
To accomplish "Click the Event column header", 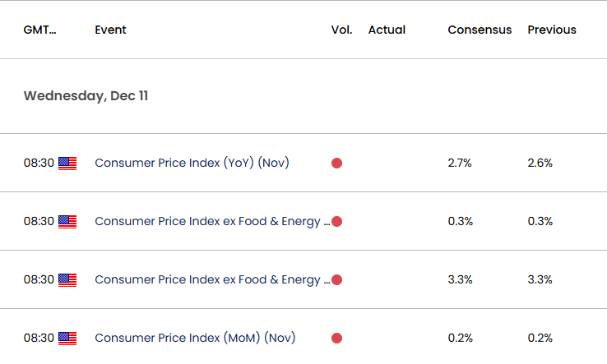I will coord(110,30).
